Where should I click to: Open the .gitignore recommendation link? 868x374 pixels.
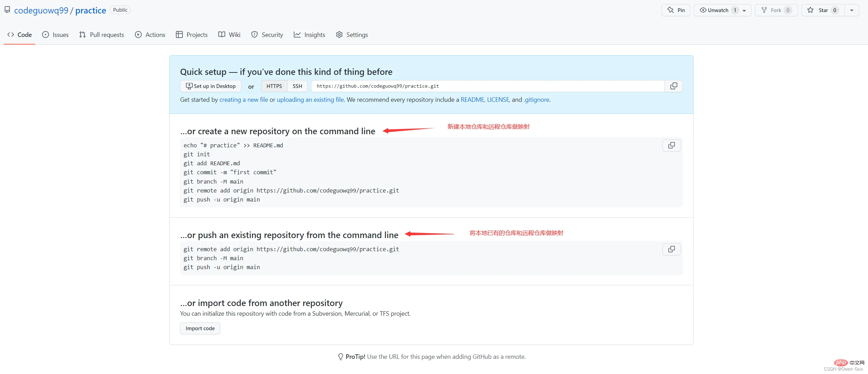[x=537, y=99]
